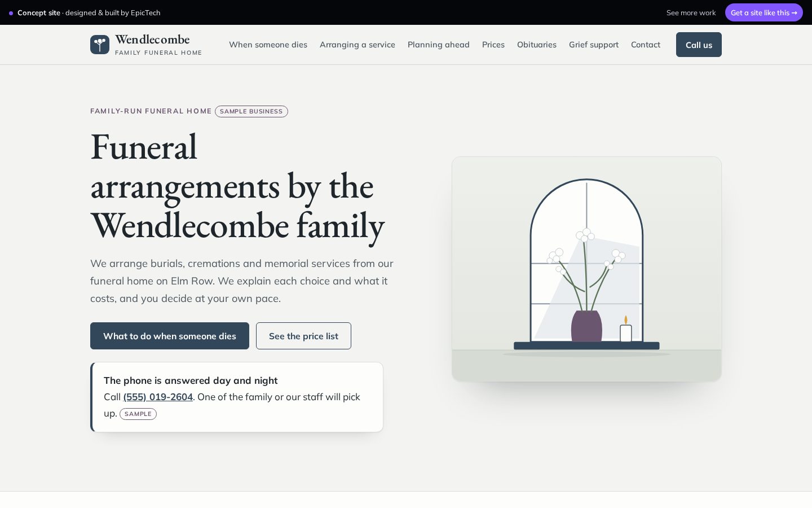Click the Concept site label in top bar

39,12
